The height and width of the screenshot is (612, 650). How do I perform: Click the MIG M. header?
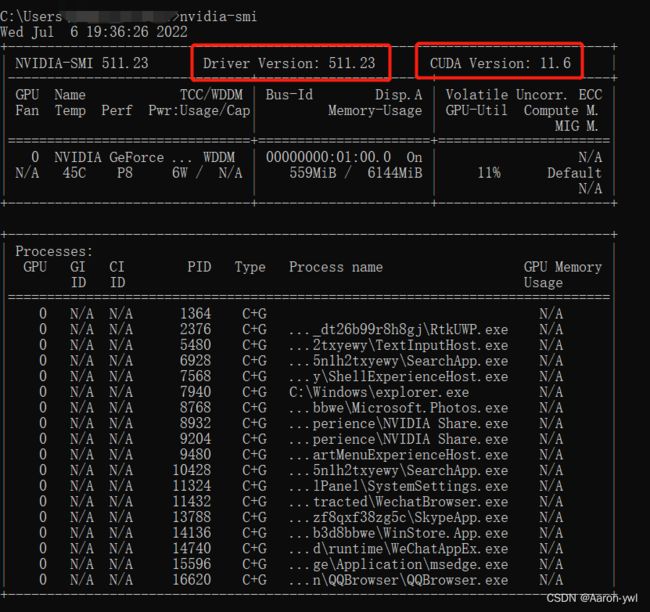point(576,126)
